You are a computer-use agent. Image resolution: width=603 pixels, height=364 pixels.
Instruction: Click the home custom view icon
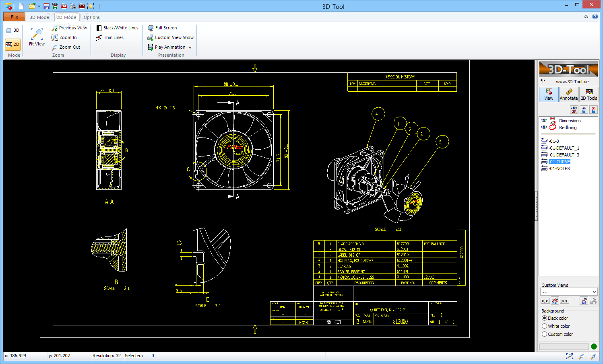pos(555,301)
